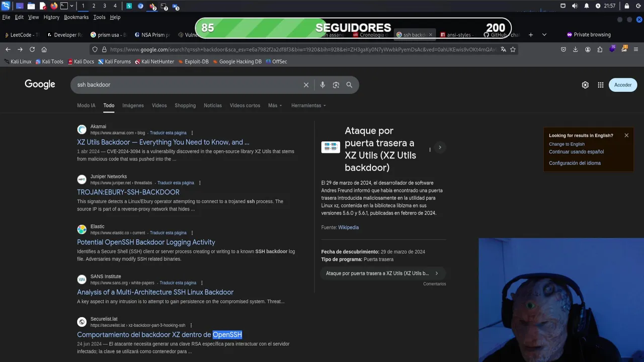Open the Firefox account icon
The image size is (644, 362).
pos(588,49)
